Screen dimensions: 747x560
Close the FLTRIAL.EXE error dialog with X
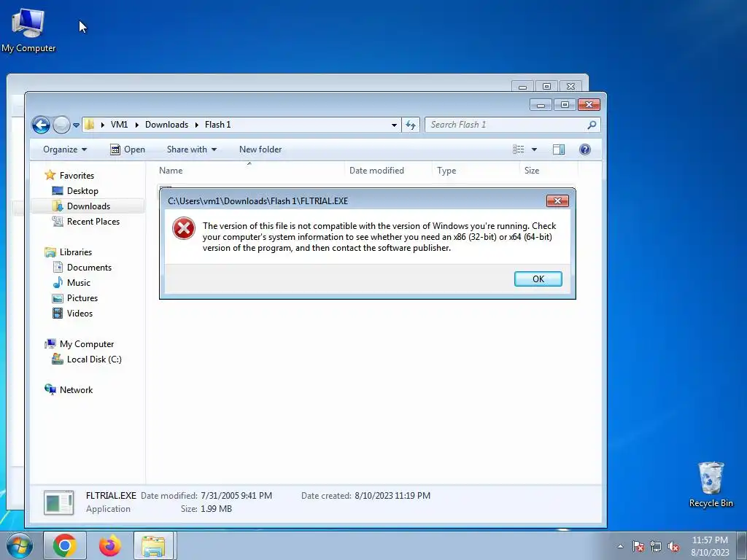tap(557, 201)
